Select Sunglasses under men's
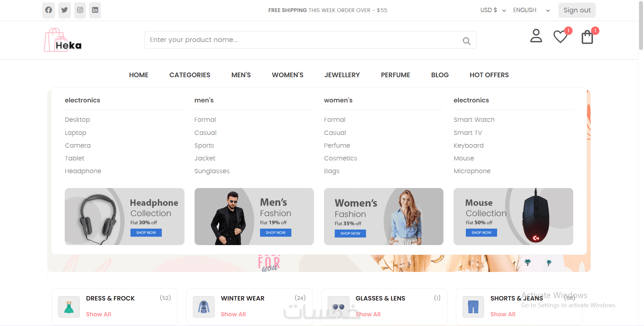 (x=212, y=171)
